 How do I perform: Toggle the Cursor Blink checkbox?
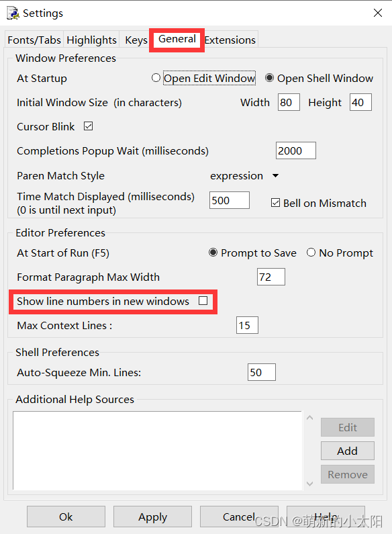(88, 126)
